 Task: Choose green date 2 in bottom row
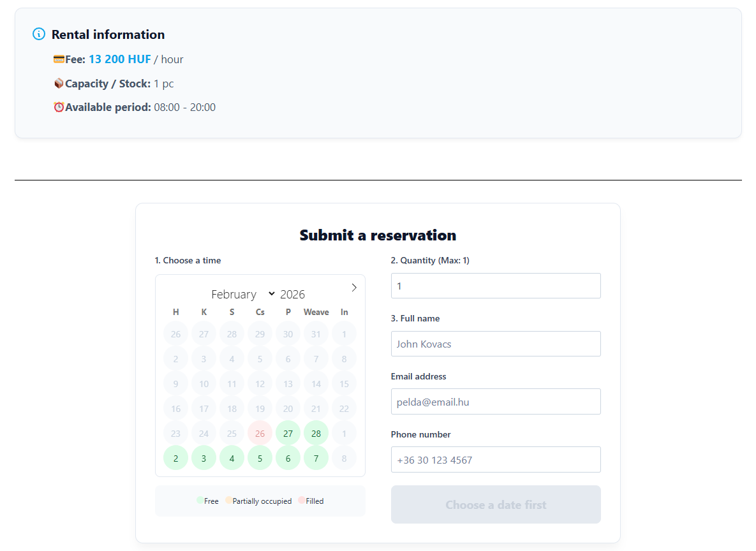(175, 458)
